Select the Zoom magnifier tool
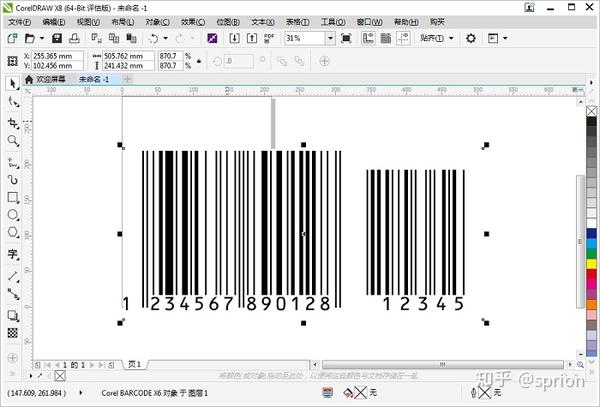The image size is (600, 407). [13, 141]
